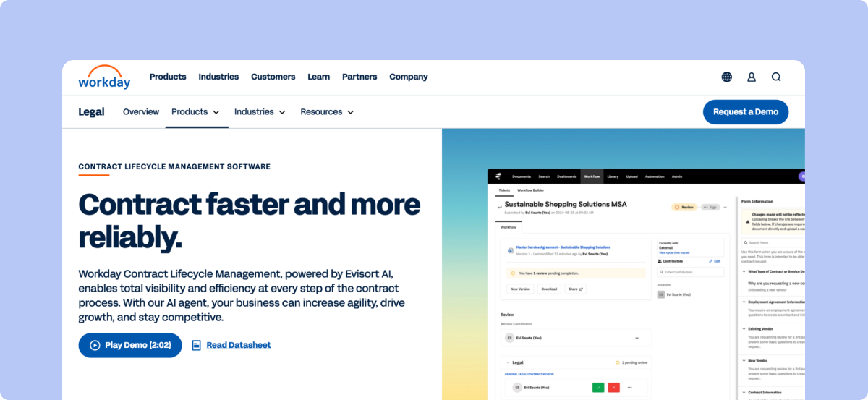Select the Workflow tab under ticket title
Image resolution: width=868 pixels, height=400 pixels.
(x=509, y=227)
